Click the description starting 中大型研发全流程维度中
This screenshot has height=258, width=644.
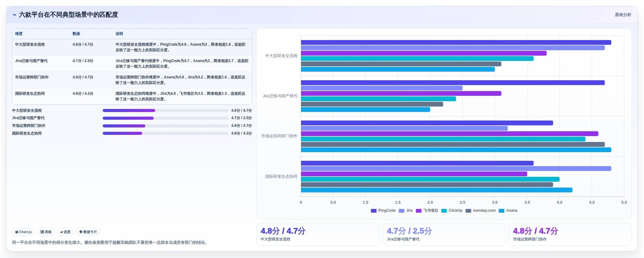pyautogui.click(x=181, y=47)
